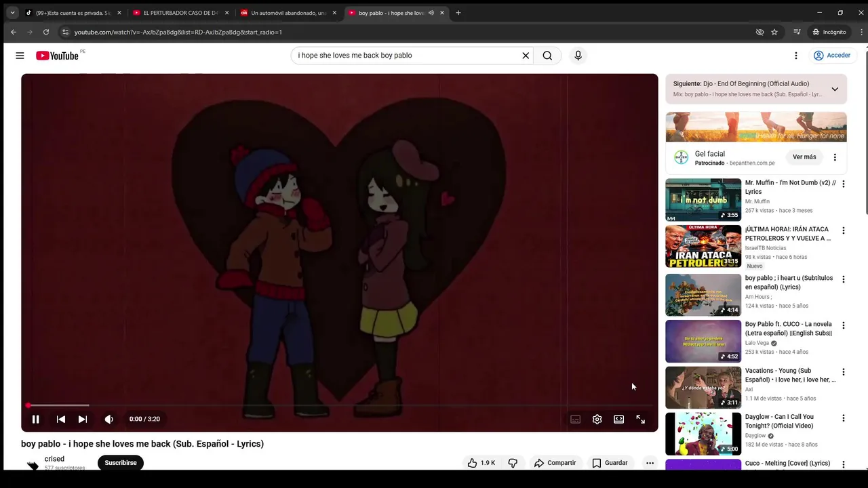Open Boy Pablo ft. CUCO La novela title
This screenshot has width=868, height=488.
[789, 329]
